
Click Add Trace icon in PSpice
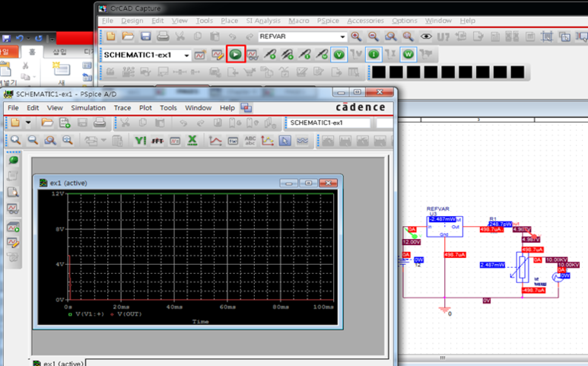(215, 141)
